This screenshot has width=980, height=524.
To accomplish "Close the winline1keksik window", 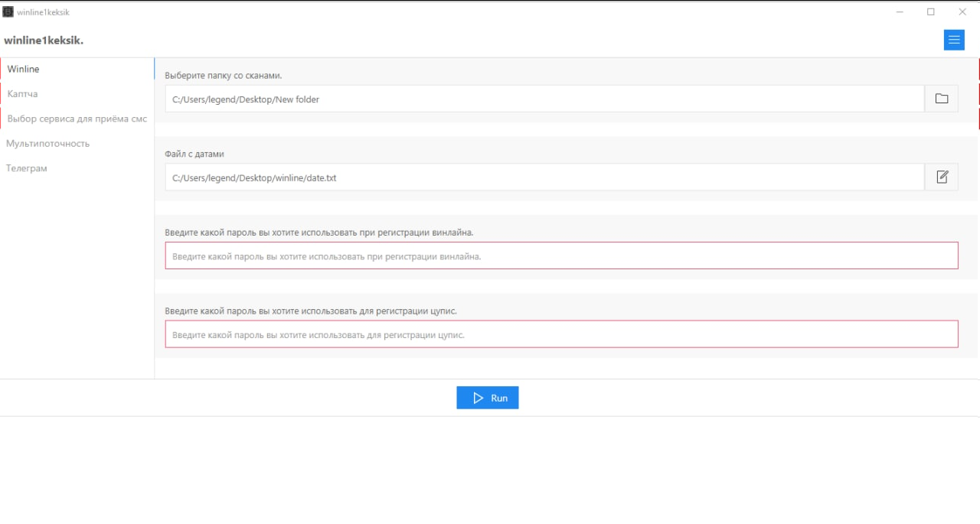I will point(962,12).
